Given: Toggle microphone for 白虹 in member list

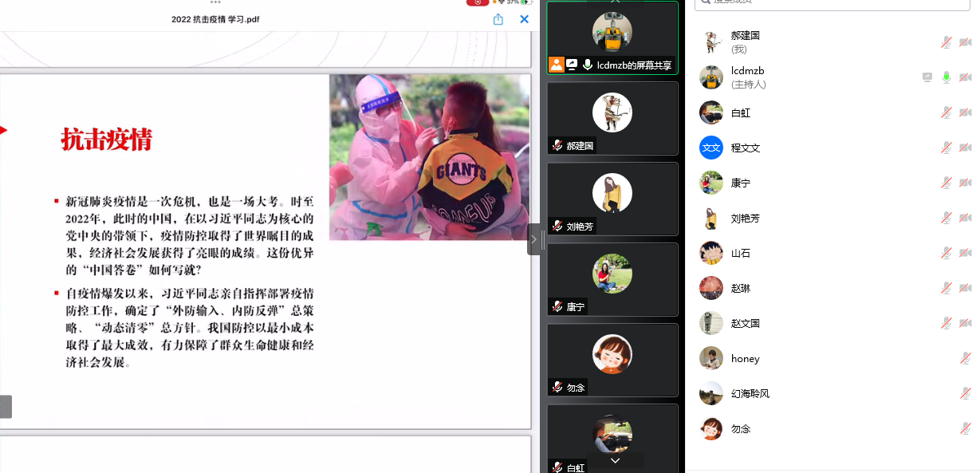Looking at the screenshot, I should click(x=946, y=112).
